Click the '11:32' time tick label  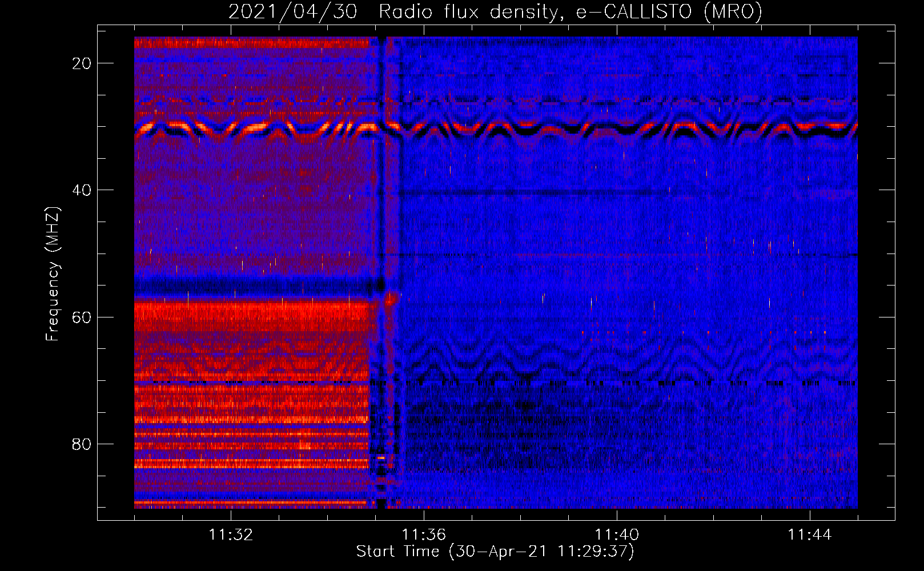(231, 535)
